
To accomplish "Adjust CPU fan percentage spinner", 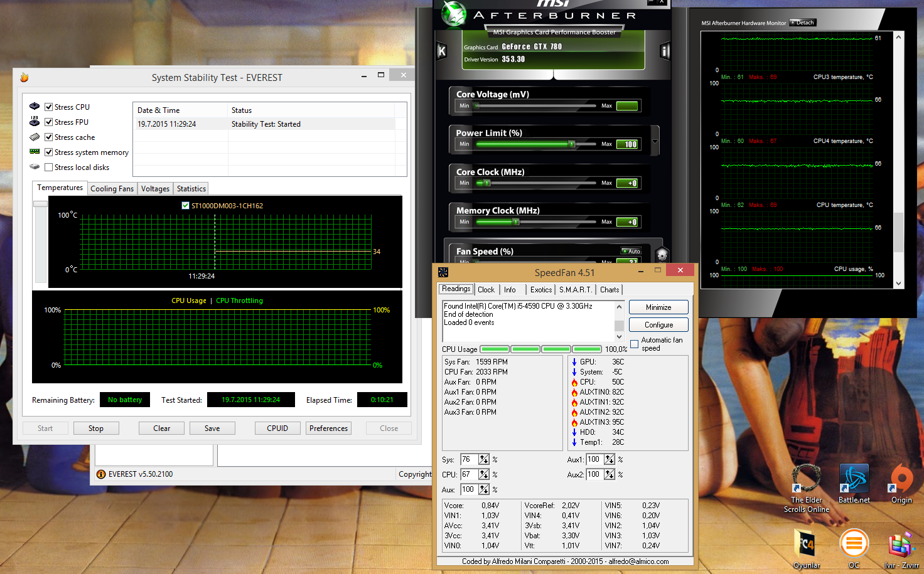I will [484, 474].
